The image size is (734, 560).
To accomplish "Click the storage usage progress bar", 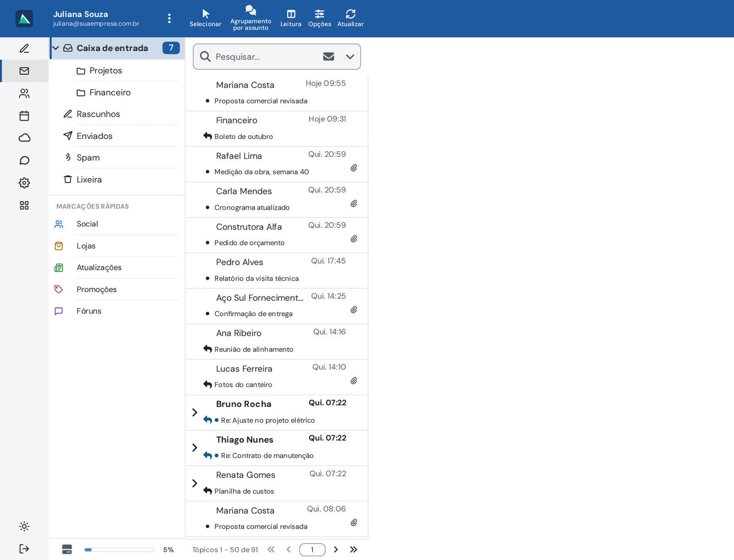I will click(119, 549).
